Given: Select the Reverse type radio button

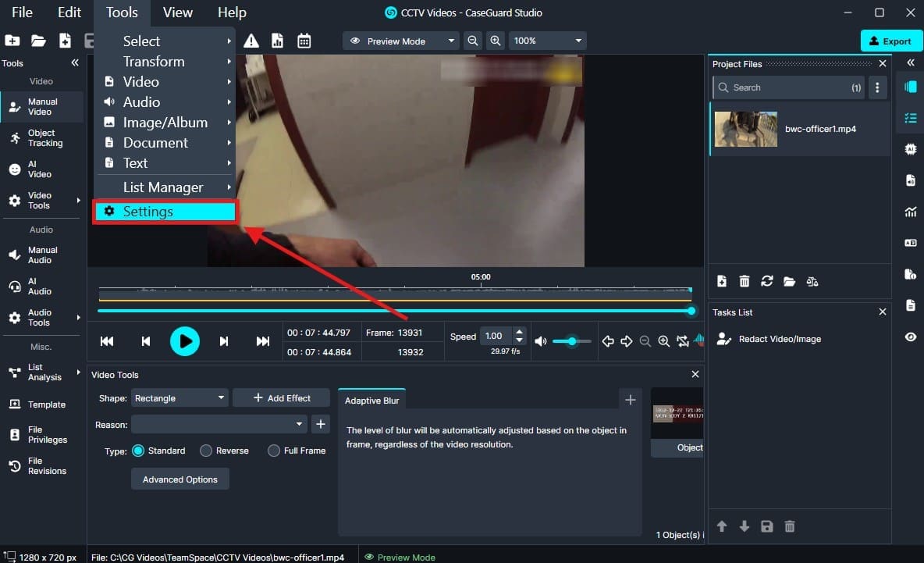Looking at the screenshot, I should click(x=206, y=451).
